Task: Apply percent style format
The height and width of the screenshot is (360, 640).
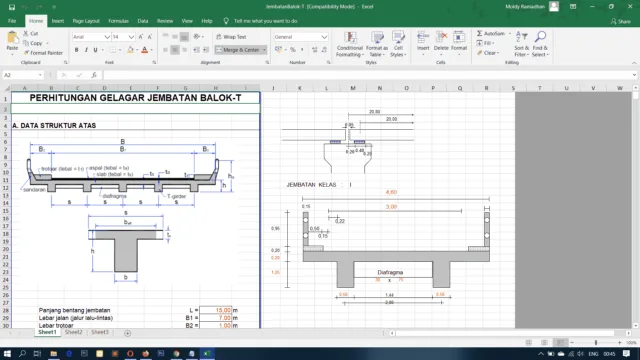Action: [x=293, y=50]
